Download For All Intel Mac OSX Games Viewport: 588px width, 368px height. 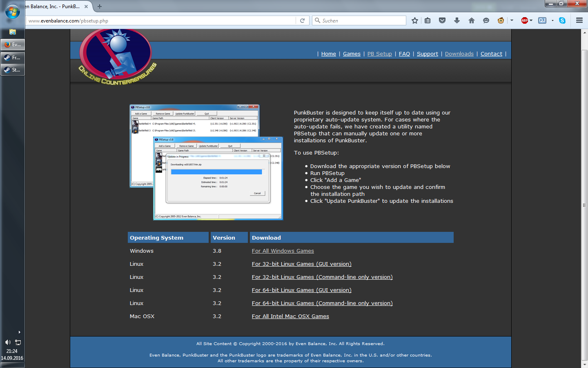[x=290, y=316]
